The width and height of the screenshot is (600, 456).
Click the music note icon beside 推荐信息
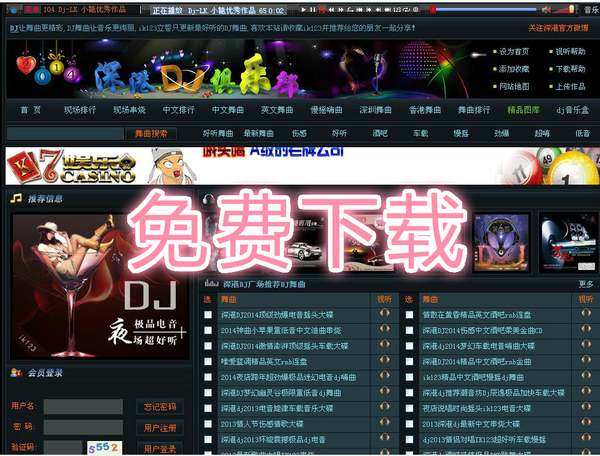point(16,198)
